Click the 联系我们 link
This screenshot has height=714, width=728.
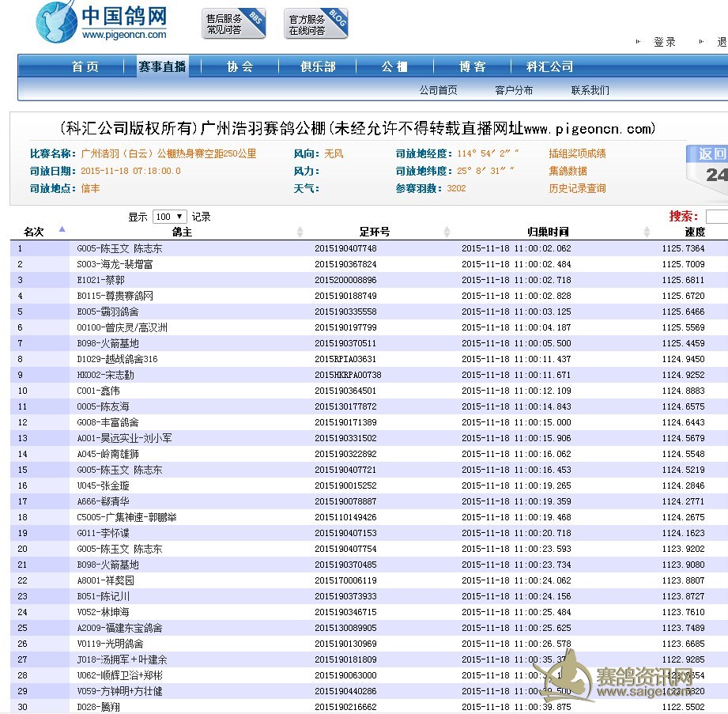point(590,90)
